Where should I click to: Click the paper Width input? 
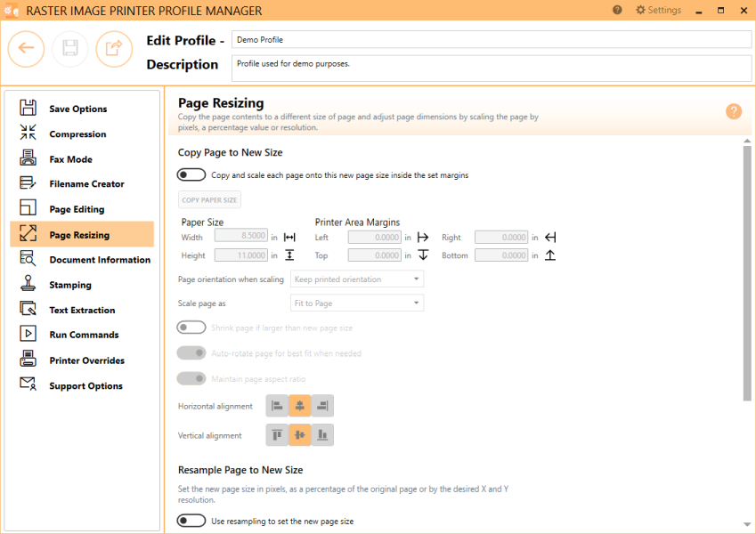point(240,235)
